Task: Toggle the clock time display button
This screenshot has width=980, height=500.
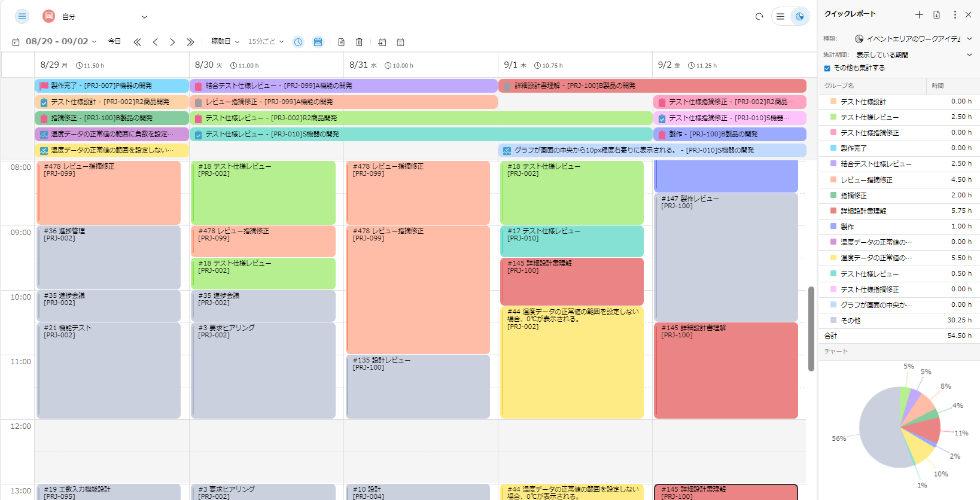Action: pyautogui.click(x=298, y=42)
